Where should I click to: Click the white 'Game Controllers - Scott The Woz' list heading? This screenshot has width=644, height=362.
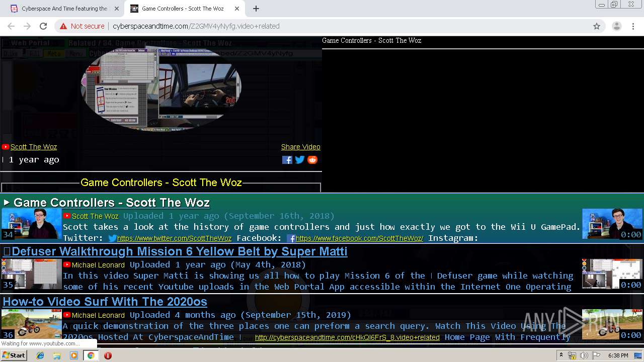point(112,203)
